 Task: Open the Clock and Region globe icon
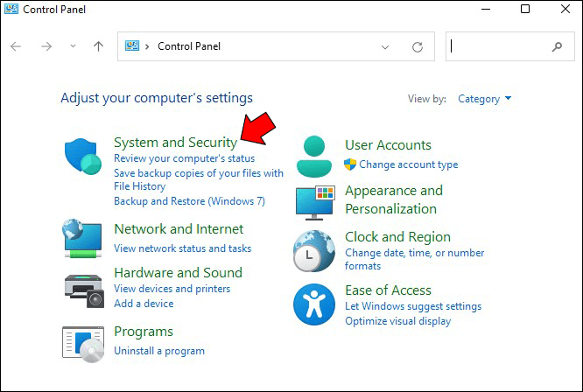pos(314,251)
